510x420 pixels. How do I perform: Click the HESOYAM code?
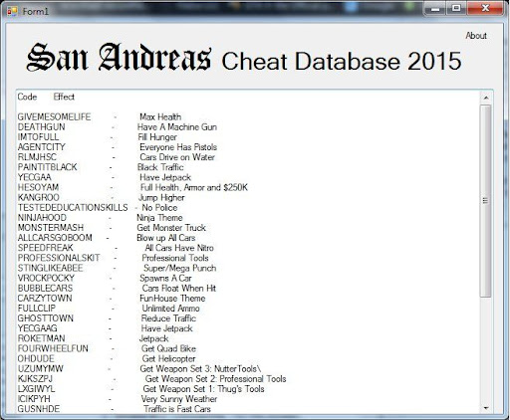click(x=38, y=187)
